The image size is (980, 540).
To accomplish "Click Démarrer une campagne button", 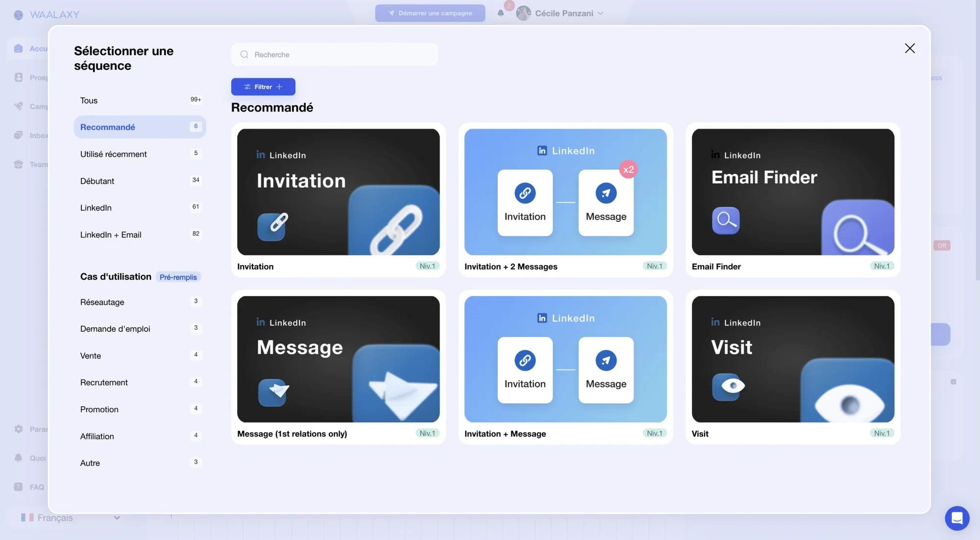I will 430,13.
